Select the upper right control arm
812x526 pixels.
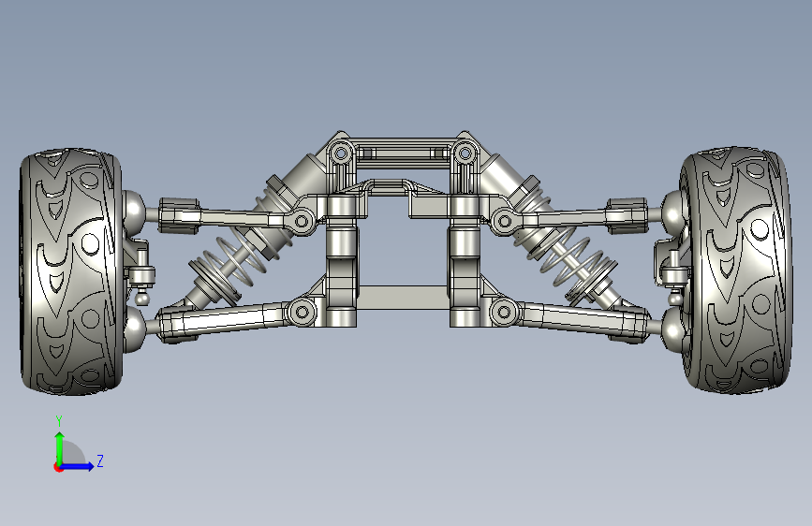coord(569,215)
